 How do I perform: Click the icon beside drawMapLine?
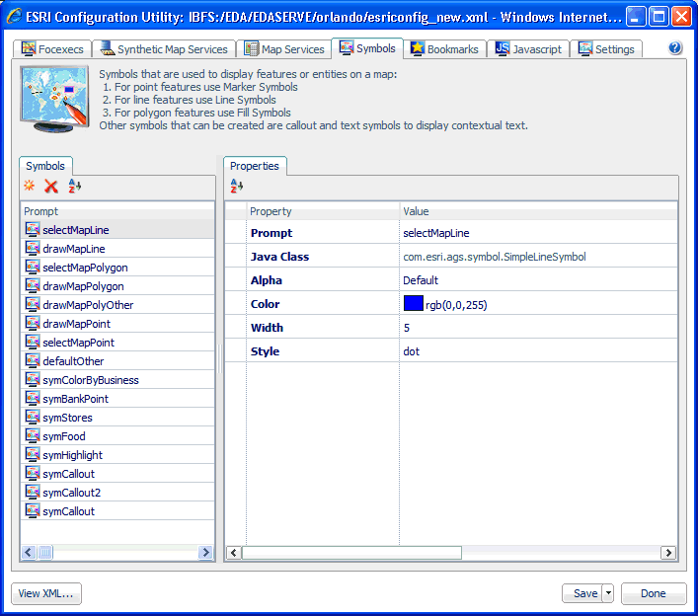32,248
